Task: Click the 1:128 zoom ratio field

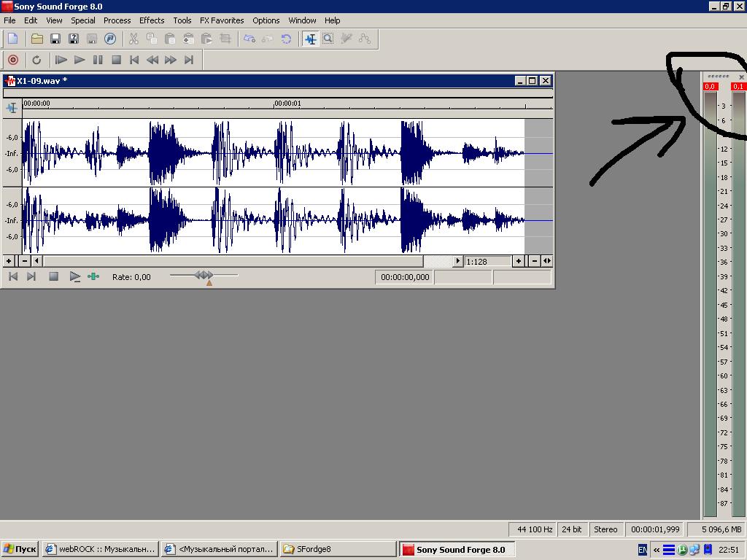Action: coord(487,262)
